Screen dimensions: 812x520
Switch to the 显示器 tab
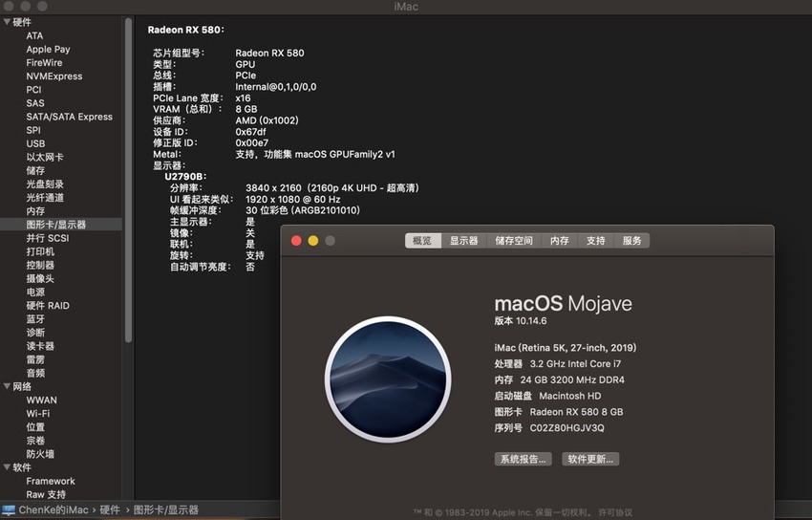pos(463,240)
